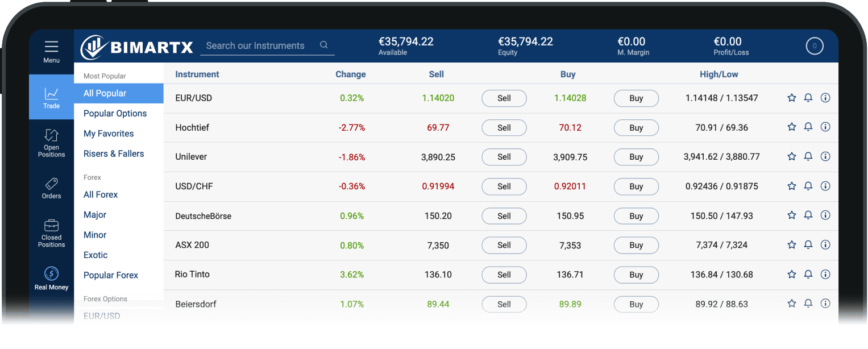Viewport: 868px width, 349px height.
Task: Open info icon for Rio Tinto
Action: (825, 275)
